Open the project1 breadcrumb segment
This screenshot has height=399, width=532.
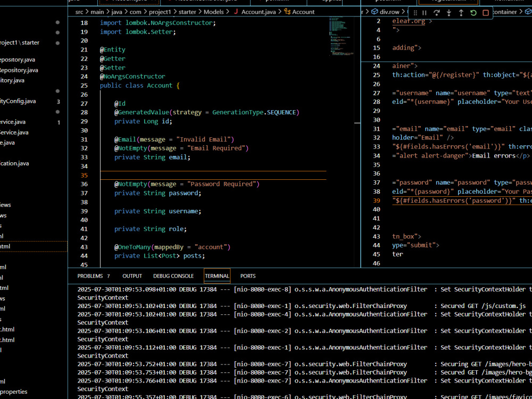[x=160, y=12]
